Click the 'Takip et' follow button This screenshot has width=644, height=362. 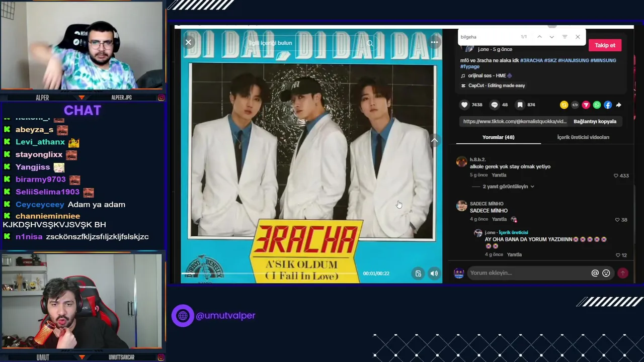605,45
